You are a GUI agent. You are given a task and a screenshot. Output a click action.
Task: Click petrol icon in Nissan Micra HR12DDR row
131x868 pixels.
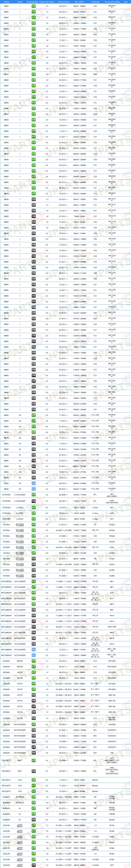pos(34,667)
